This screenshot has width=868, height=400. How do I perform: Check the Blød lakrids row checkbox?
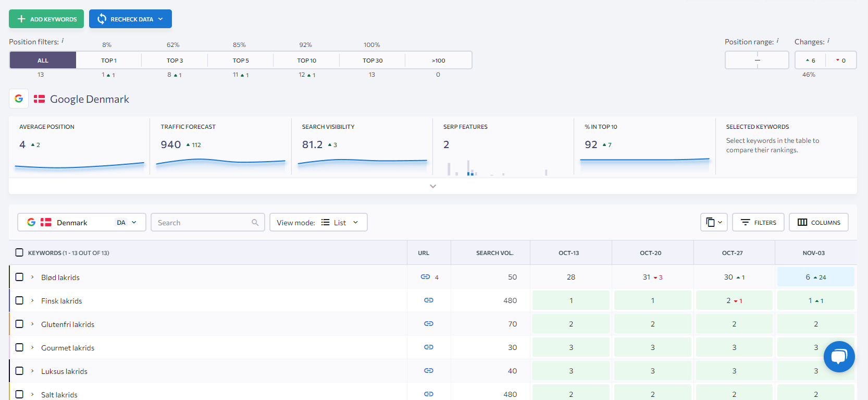[x=19, y=277]
